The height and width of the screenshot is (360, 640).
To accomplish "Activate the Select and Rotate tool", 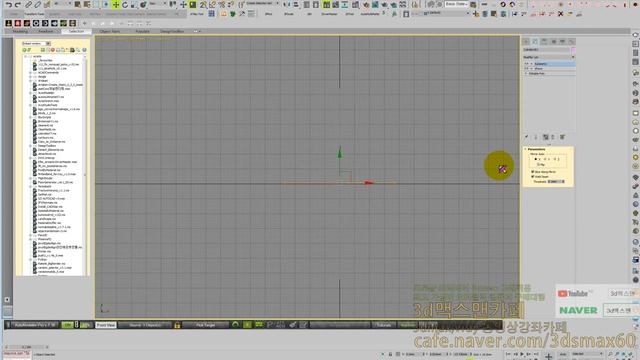I will [125, 5].
